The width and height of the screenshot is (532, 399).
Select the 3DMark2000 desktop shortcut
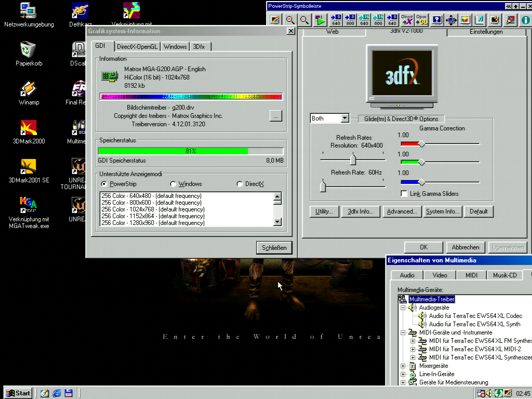coord(29,131)
